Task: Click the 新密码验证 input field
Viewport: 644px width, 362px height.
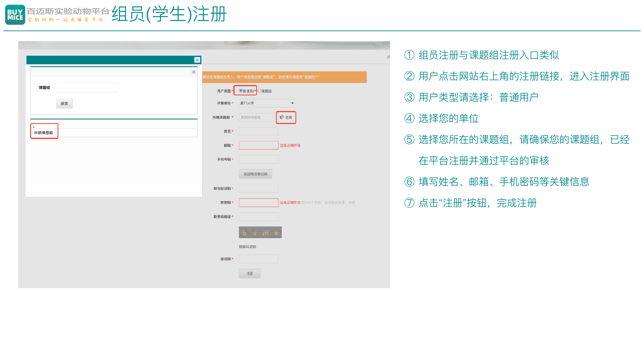Action: point(259,217)
